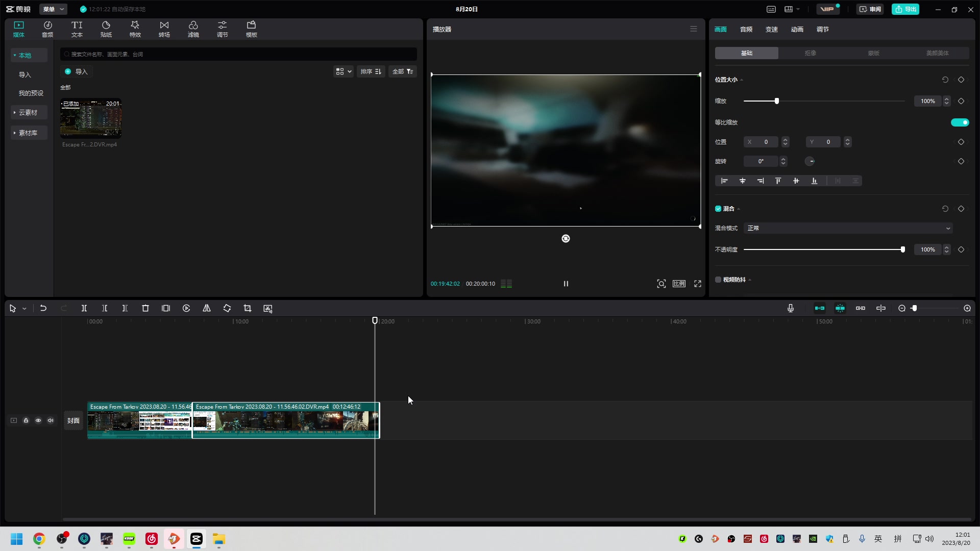980x551 pixels.
Task: Click the Import (导入) button with plus
Action: click(x=77, y=71)
